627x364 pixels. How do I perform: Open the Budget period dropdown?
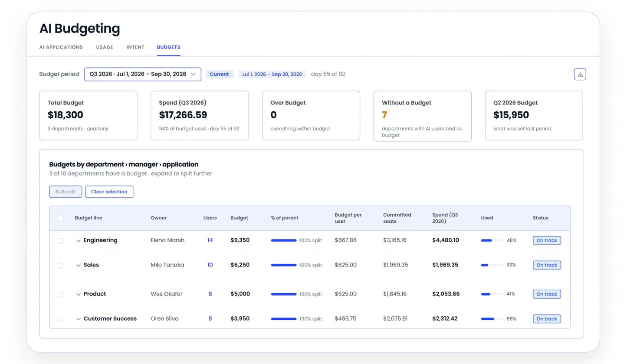pos(143,74)
